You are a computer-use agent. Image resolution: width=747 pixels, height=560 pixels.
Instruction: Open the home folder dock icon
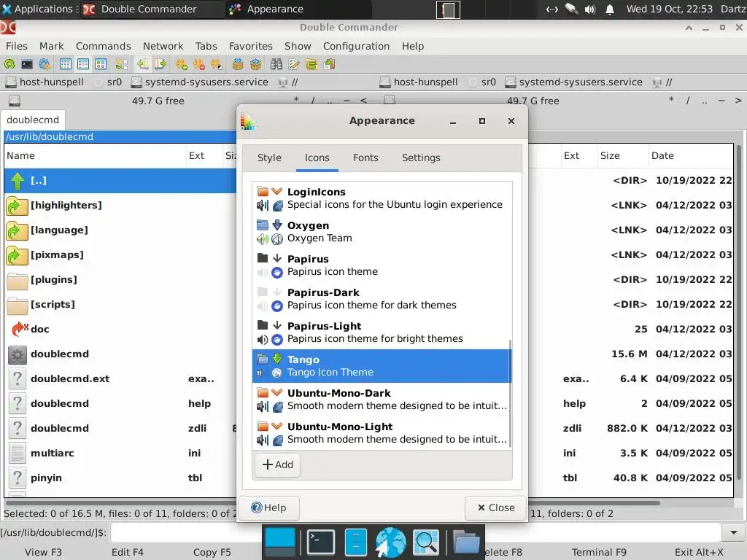(466, 542)
